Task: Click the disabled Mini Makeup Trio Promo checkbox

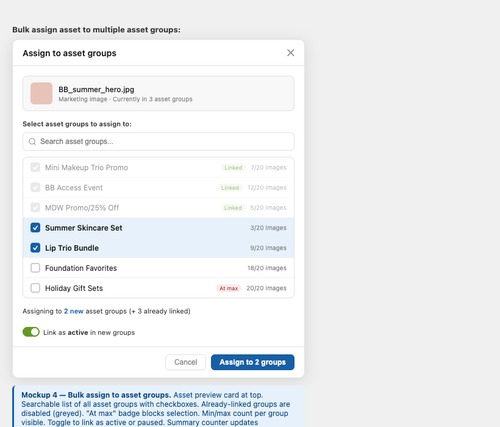Action: (35, 167)
